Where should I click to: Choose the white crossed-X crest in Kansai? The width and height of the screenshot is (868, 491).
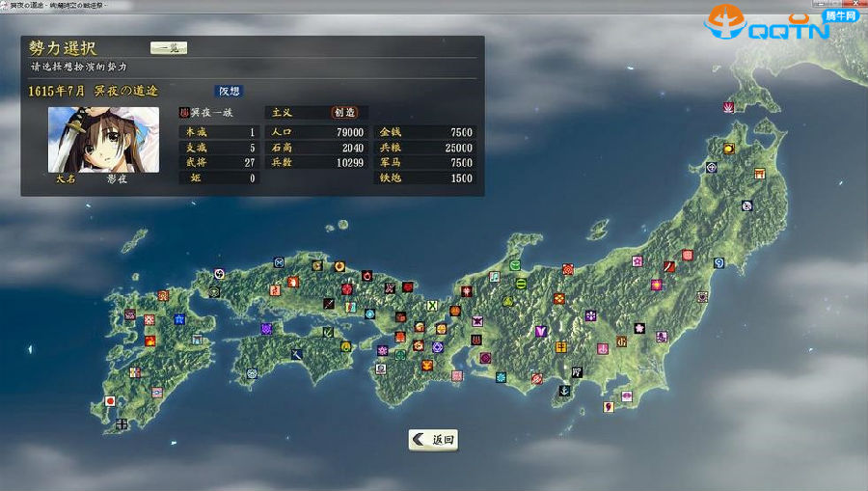click(432, 306)
